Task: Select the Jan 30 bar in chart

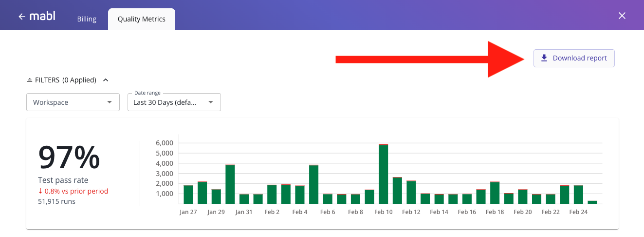Action: pos(230,184)
